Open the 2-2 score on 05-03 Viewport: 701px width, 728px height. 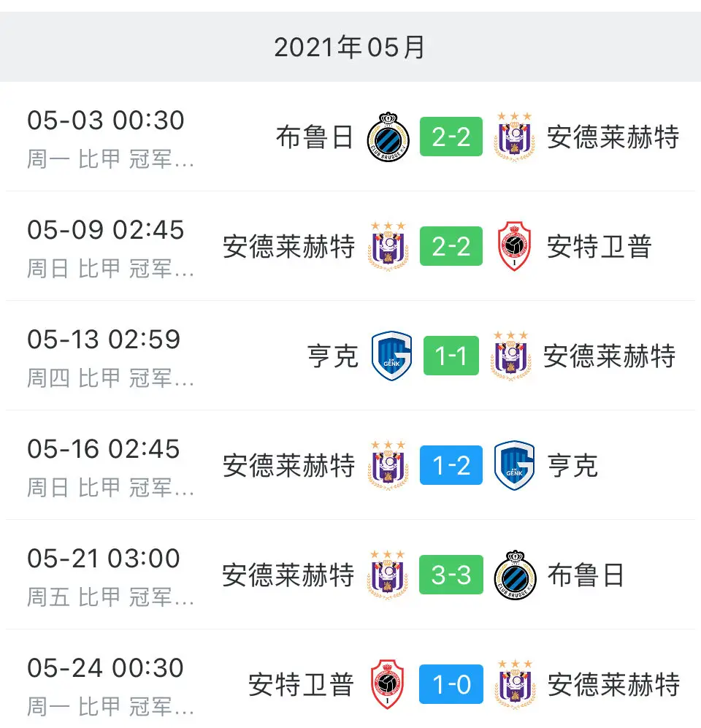(451, 137)
